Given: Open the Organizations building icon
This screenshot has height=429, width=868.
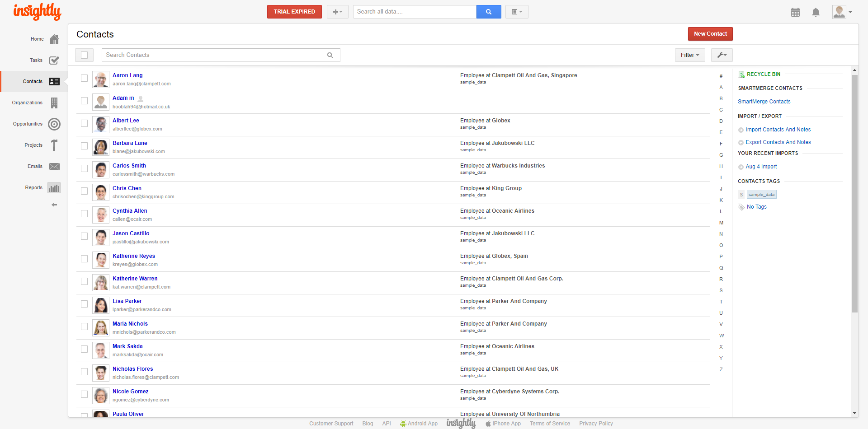Looking at the screenshot, I should (54, 103).
